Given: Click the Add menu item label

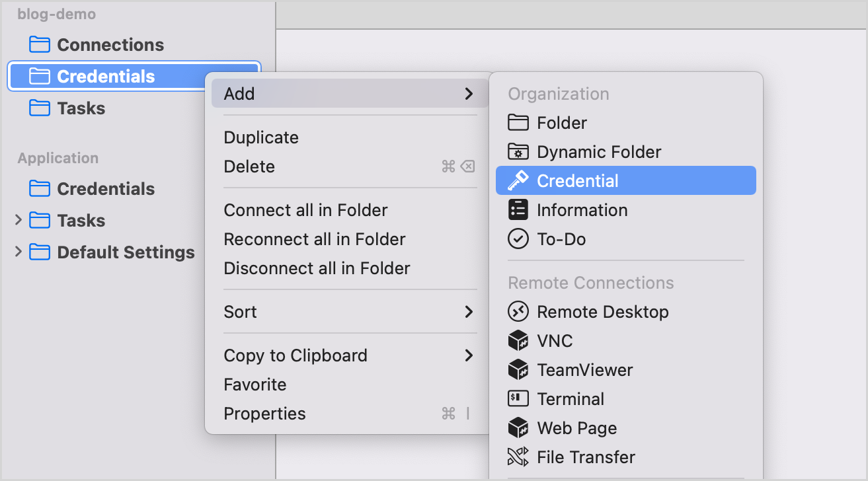Looking at the screenshot, I should (239, 94).
